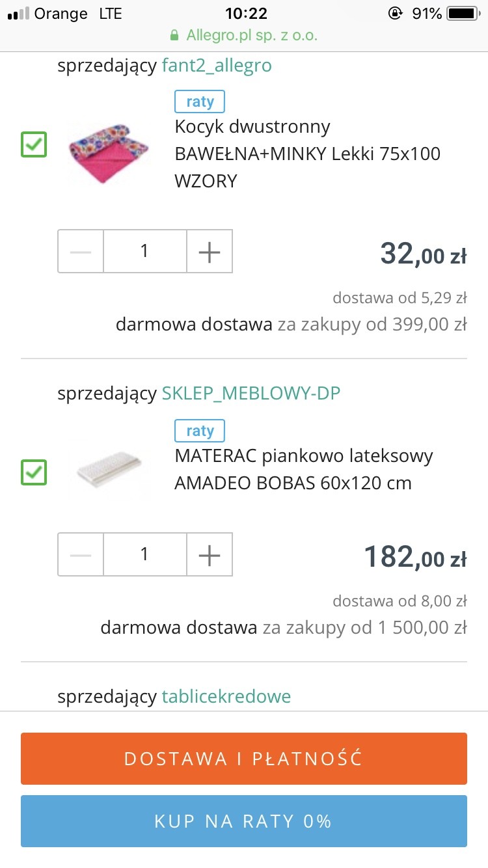Tap the MATERAC quantity input field
The width and height of the screenshot is (488, 868).
pos(144,554)
